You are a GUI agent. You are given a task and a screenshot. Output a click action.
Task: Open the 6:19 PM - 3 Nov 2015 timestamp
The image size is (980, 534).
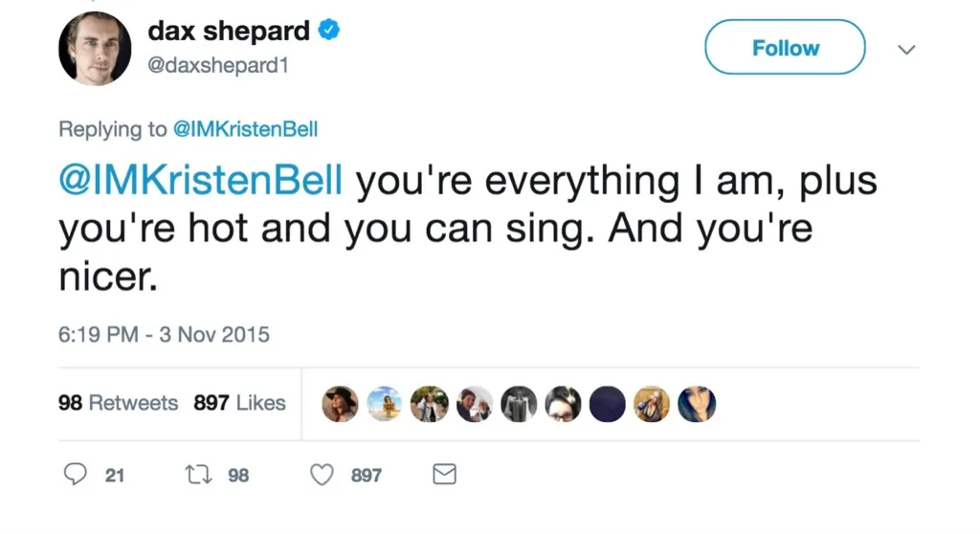[x=164, y=334]
